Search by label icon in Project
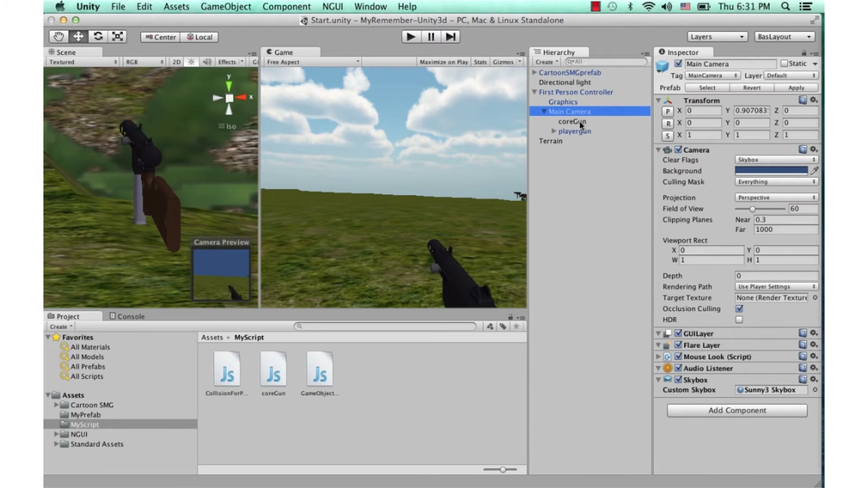This screenshot has height=488, width=868. pos(503,326)
